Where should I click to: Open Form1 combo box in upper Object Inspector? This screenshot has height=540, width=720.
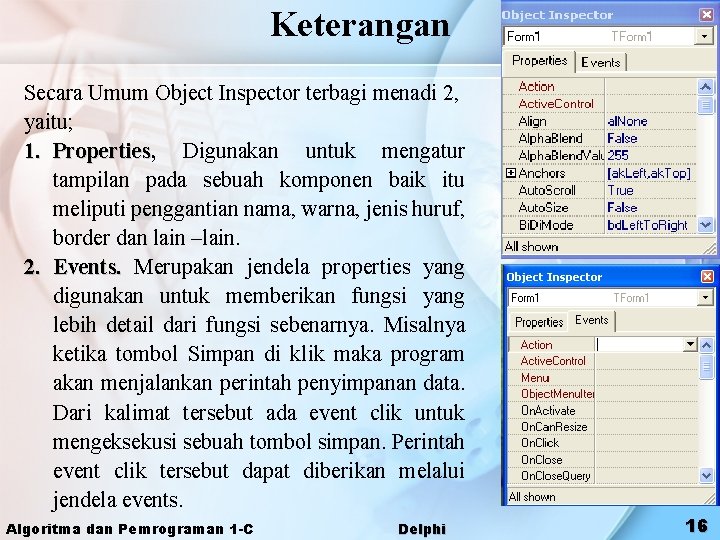pyautogui.click(x=704, y=36)
